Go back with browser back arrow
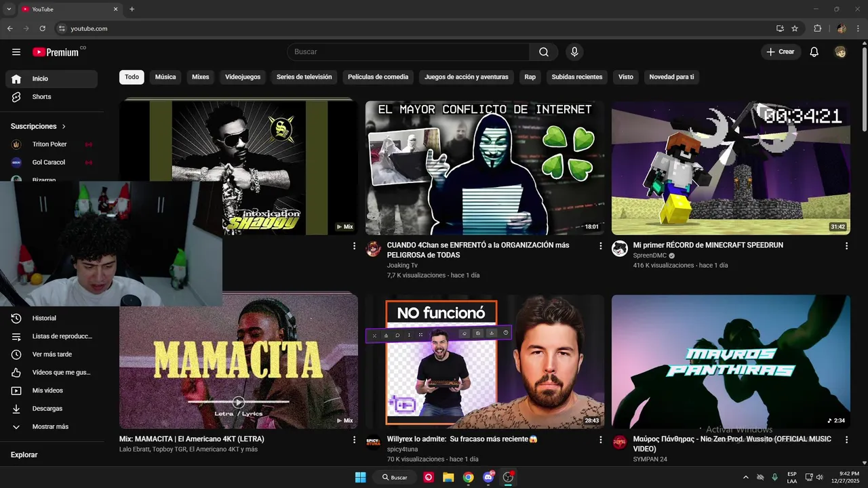The width and height of the screenshot is (868, 488). (x=9, y=28)
